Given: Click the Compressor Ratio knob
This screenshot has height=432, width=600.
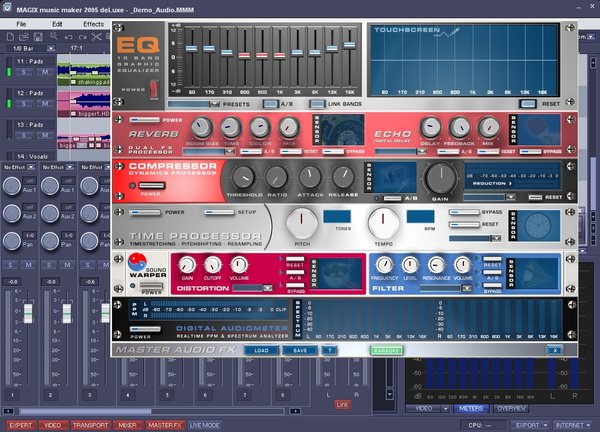Looking at the screenshot, I should 276,178.
